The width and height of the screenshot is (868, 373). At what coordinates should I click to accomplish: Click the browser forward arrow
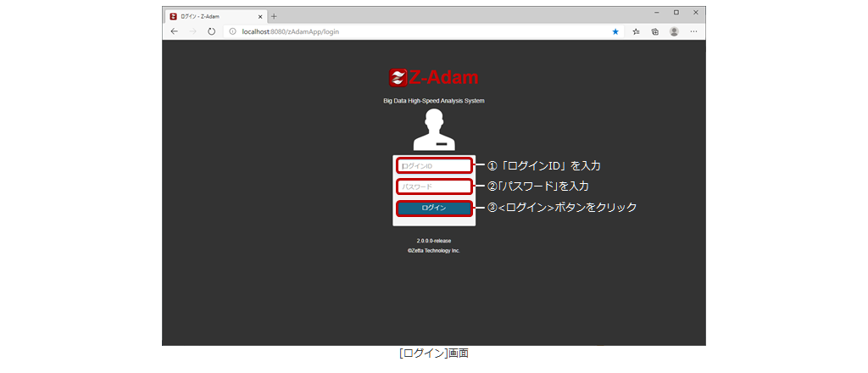click(192, 31)
